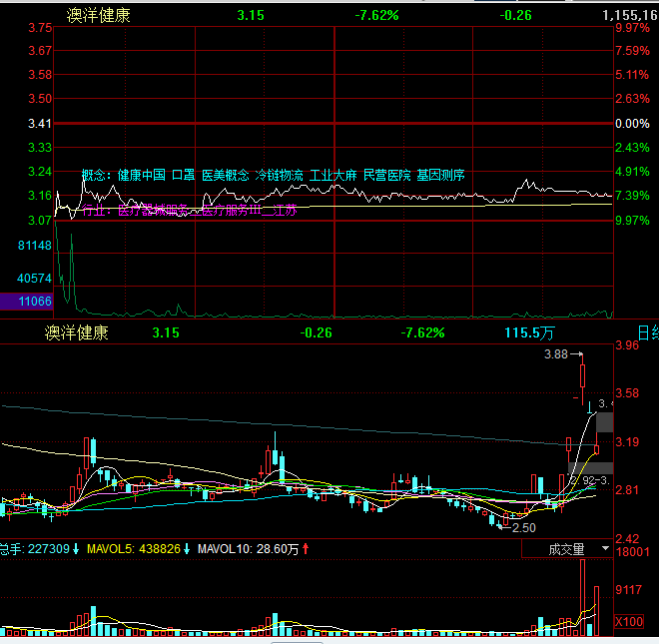
Task: Click the 3.88 high price marker
Action: coord(556,354)
